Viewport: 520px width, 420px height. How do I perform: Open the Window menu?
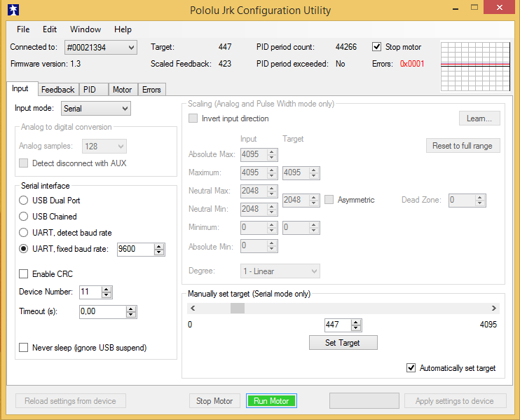click(85, 29)
